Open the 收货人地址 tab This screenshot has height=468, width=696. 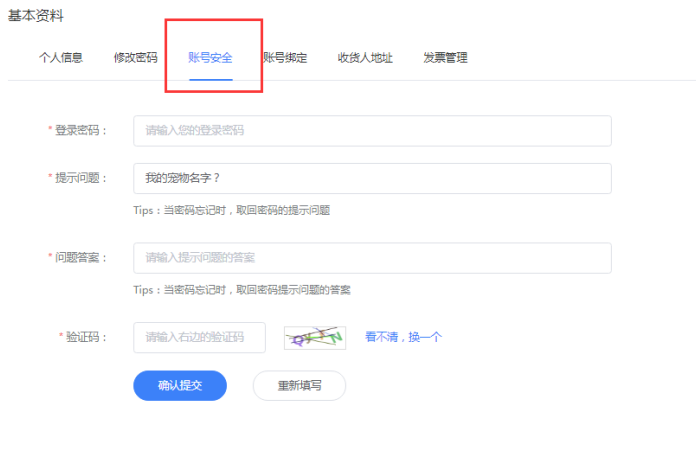click(x=365, y=58)
